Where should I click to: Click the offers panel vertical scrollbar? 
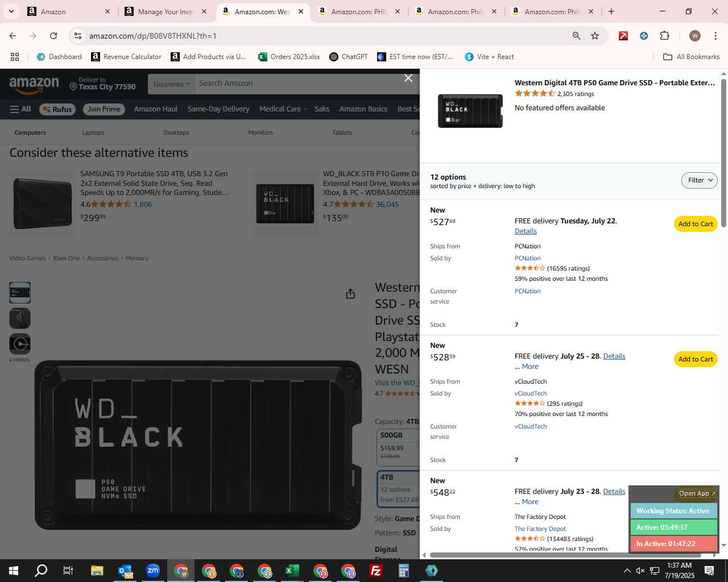723,153
